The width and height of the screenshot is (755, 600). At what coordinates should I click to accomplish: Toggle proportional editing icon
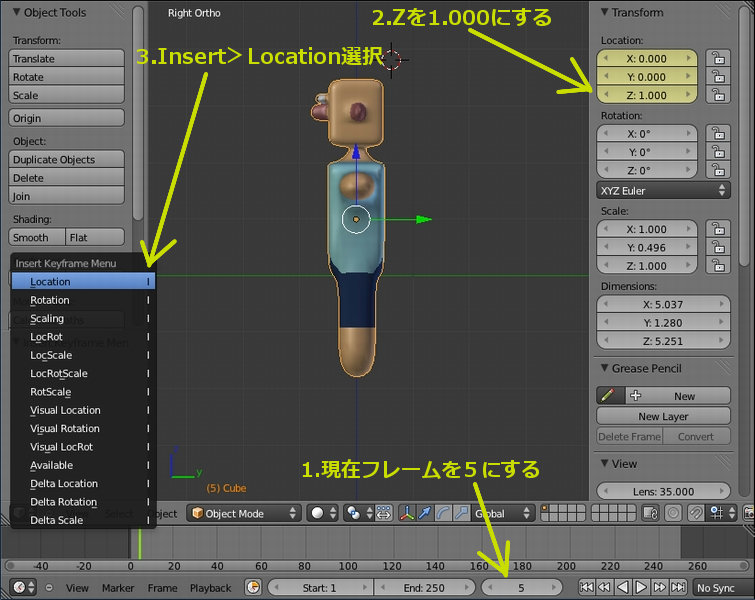click(x=673, y=513)
